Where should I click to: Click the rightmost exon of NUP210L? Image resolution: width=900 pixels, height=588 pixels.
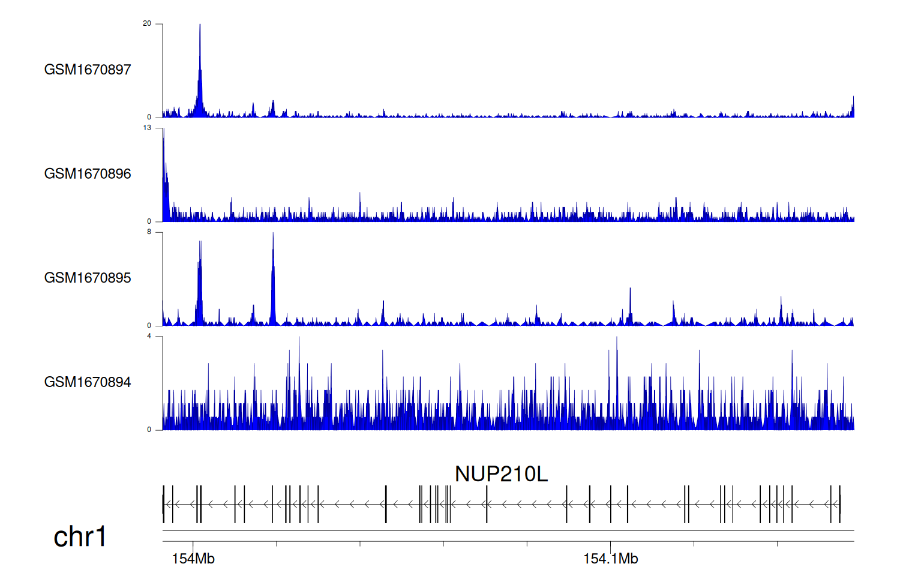coord(839,504)
